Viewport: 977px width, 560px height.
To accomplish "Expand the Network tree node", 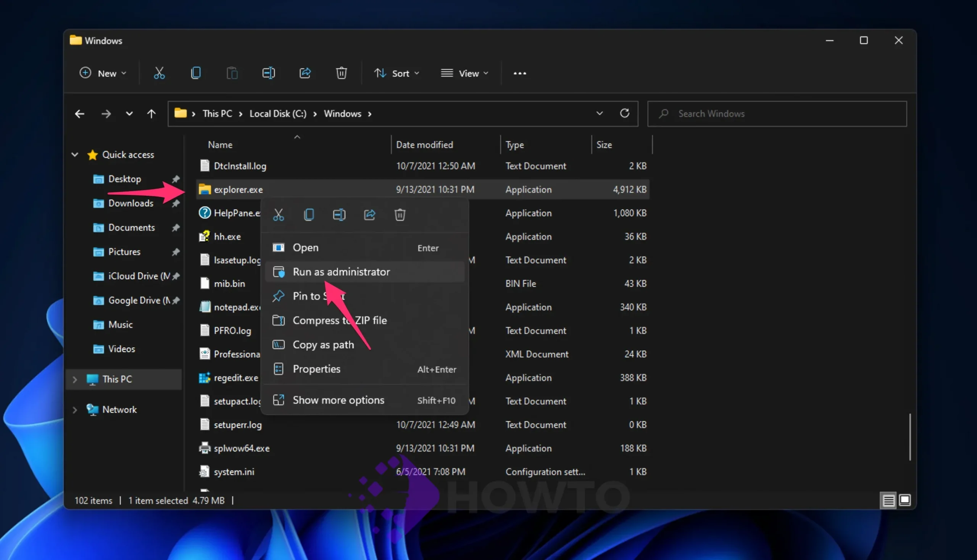I will click(75, 410).
